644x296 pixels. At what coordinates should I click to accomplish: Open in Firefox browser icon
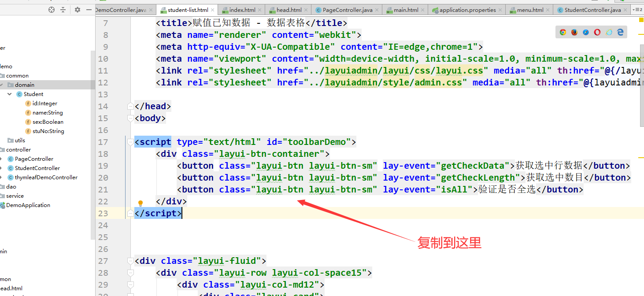click(x=574, y=32)
